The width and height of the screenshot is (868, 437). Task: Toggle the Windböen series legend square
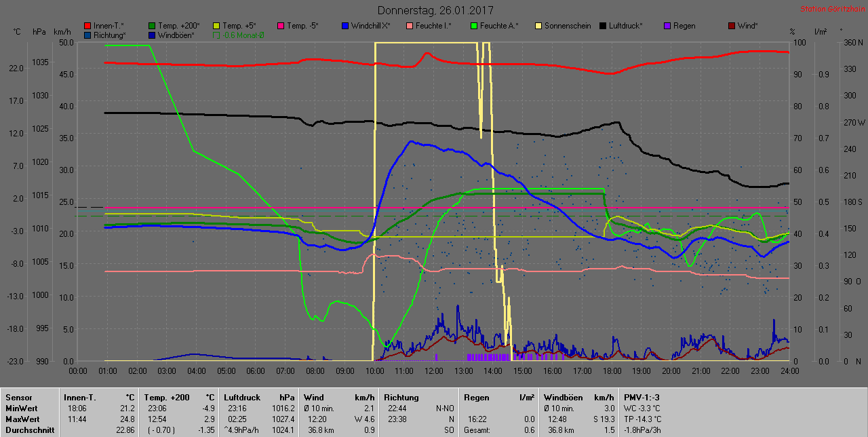pos(152,35)
